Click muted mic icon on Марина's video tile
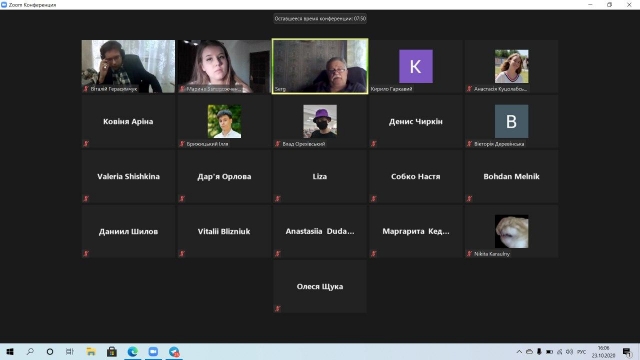Image resolution: width=640 pixels, height=360 pixels. coord(182,89)
